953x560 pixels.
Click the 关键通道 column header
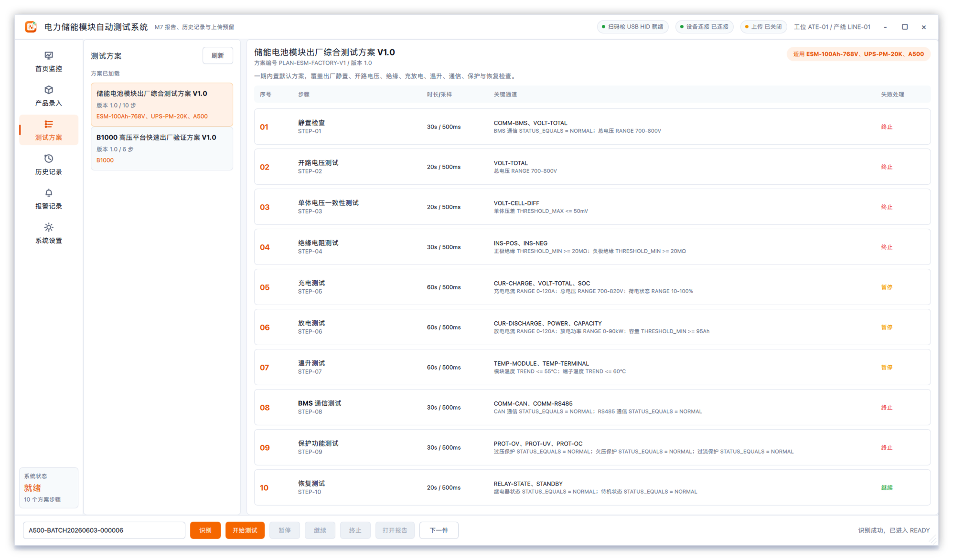[505, 95]
